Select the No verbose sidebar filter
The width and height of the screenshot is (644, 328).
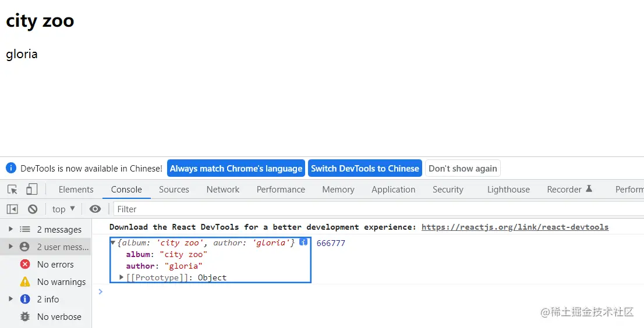[46, 316]
